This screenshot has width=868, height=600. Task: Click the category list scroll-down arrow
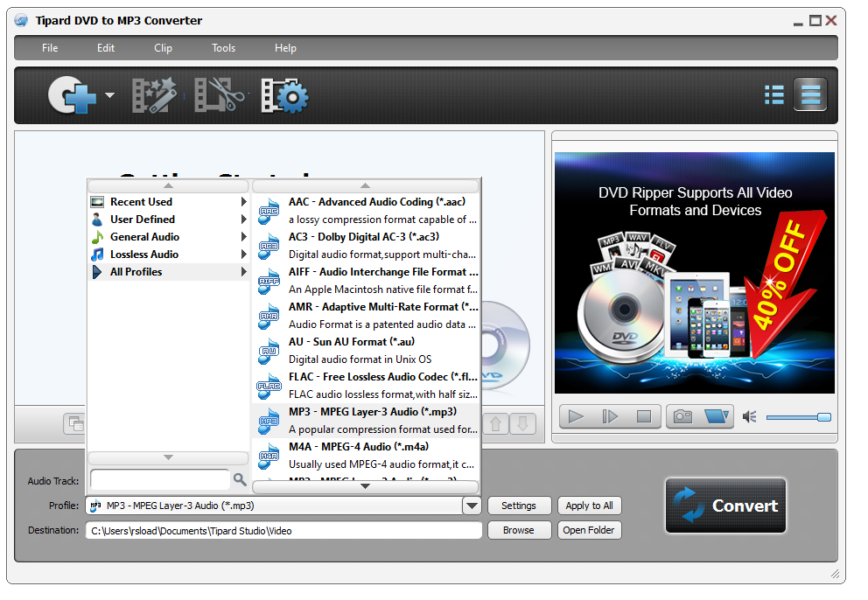(168, 457)
